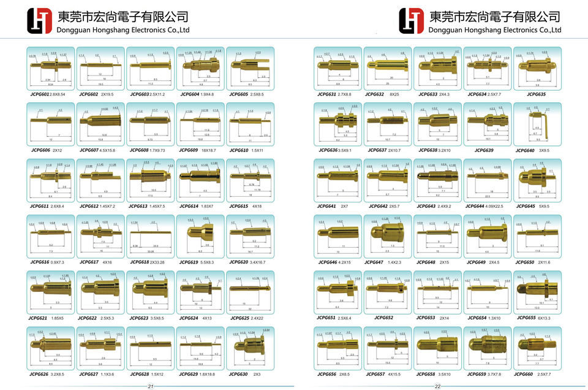Viewport: 588px width, 390px height.
Task: Click the JCPG621 pin picture
Action: tap(51, 292)
